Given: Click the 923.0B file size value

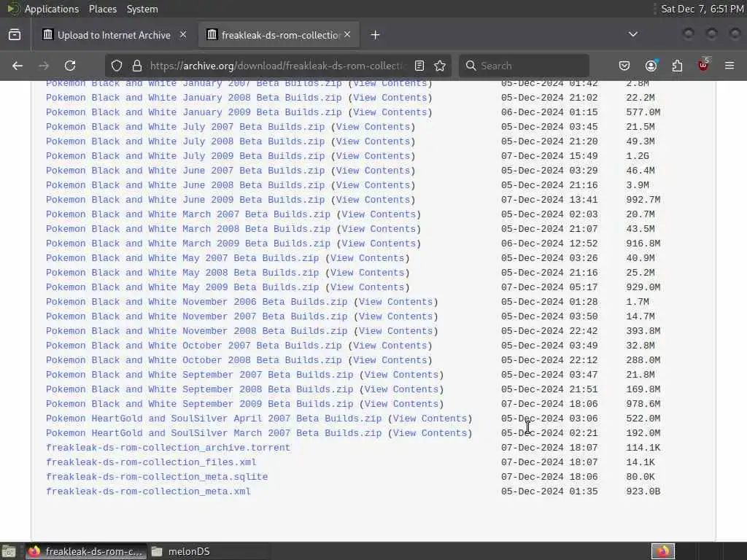Looking at the screenshot, I should point(643,491).
